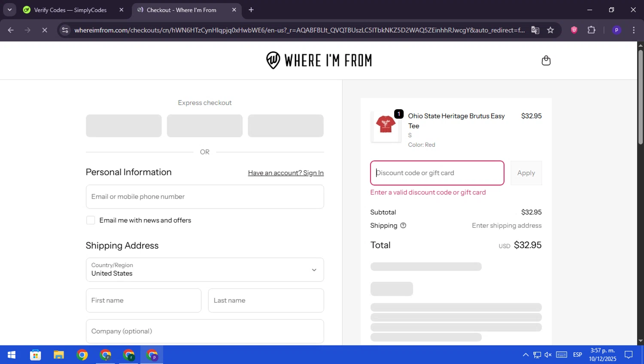This screenshot has width=644, height=364.
Task: Show hidden system tray icons
Action: (x=526, y=355)
